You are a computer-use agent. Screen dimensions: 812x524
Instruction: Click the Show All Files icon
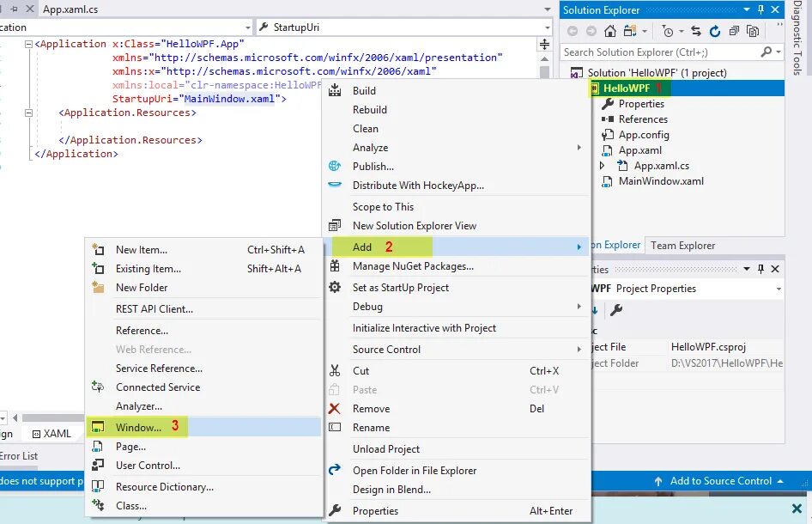pos(753,31)
